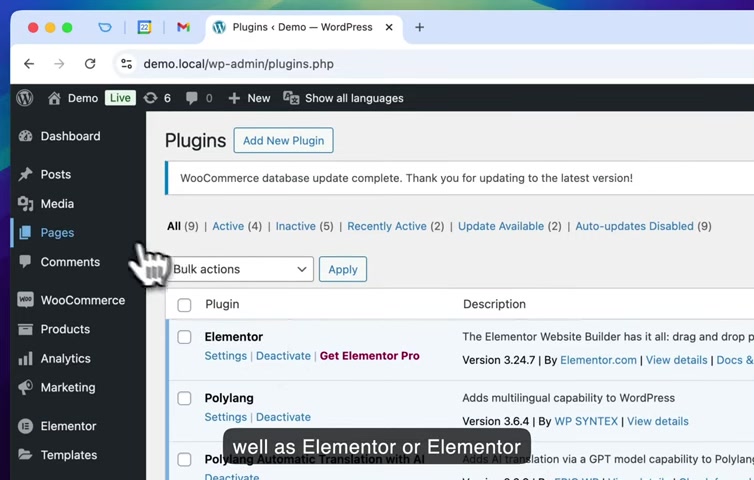View details for Elementor plugin

pyautogui.click(x=676, y=360)
